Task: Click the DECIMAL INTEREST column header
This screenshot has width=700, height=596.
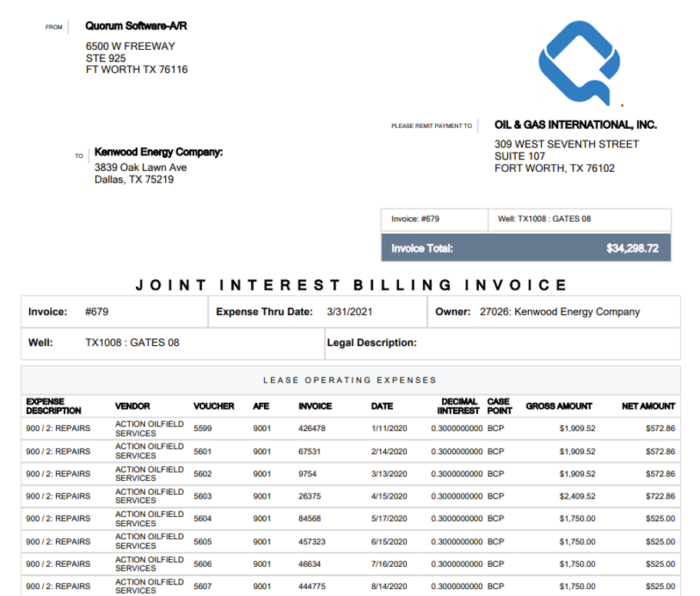Action: [x=458, y=406]
